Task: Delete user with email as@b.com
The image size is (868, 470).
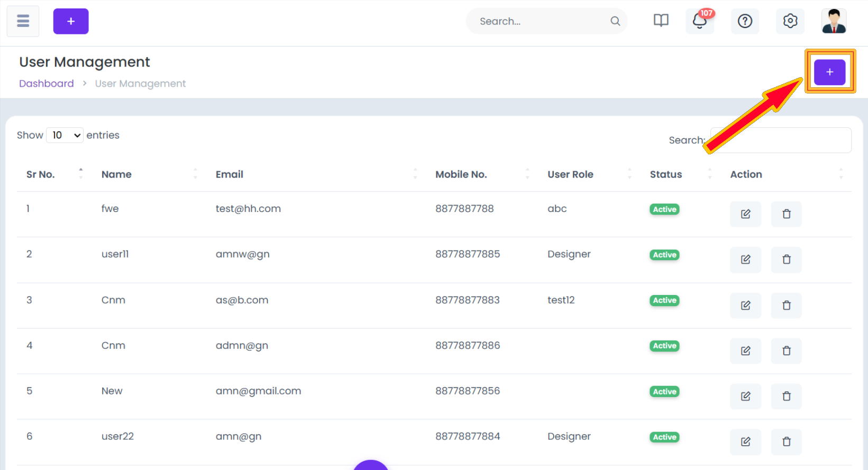Action: tap(786, 305)
